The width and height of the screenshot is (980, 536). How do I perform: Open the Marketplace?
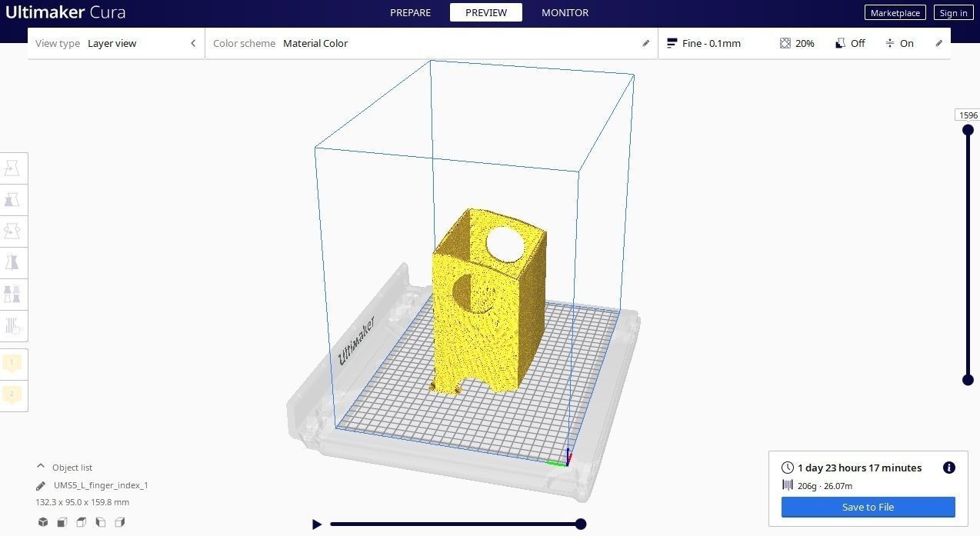click(x=895, y=12)
